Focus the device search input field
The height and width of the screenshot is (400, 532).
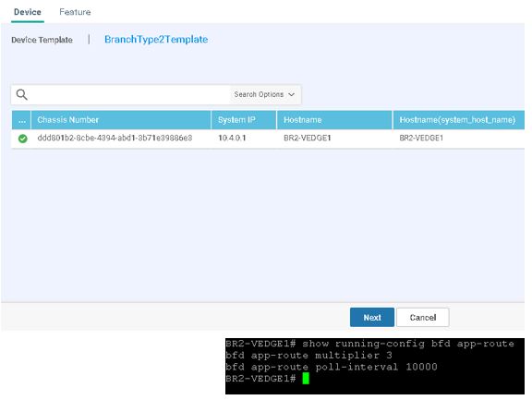[x=129, y=94]
